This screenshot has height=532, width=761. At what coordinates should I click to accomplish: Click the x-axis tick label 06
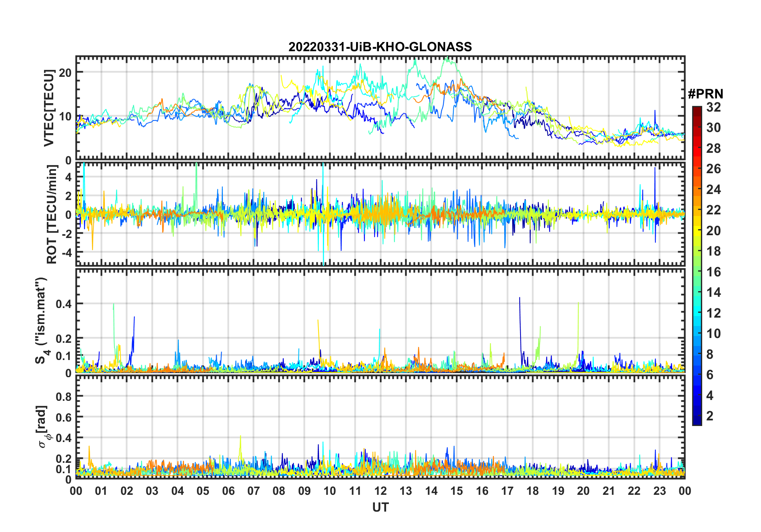point(228,491)
